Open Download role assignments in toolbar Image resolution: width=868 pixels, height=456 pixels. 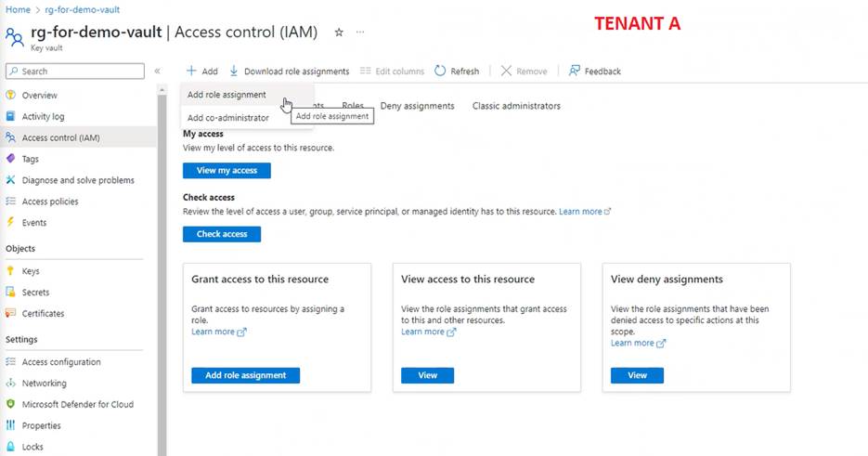pos(289,71)
